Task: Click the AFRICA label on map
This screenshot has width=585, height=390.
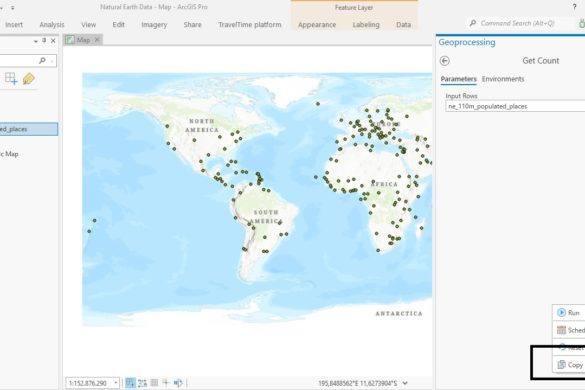Action: (x=384, y=184)
